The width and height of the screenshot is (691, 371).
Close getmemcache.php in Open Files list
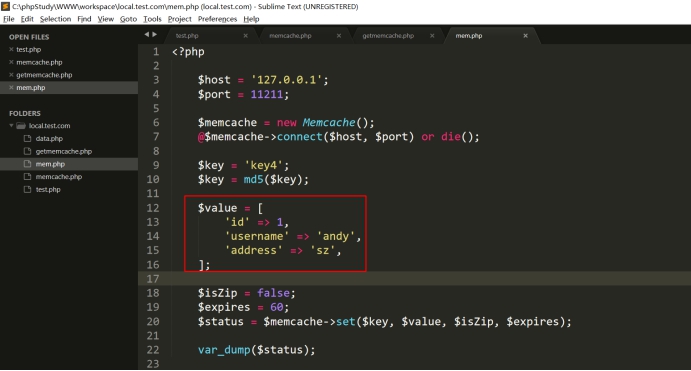[x=11, y=75]
